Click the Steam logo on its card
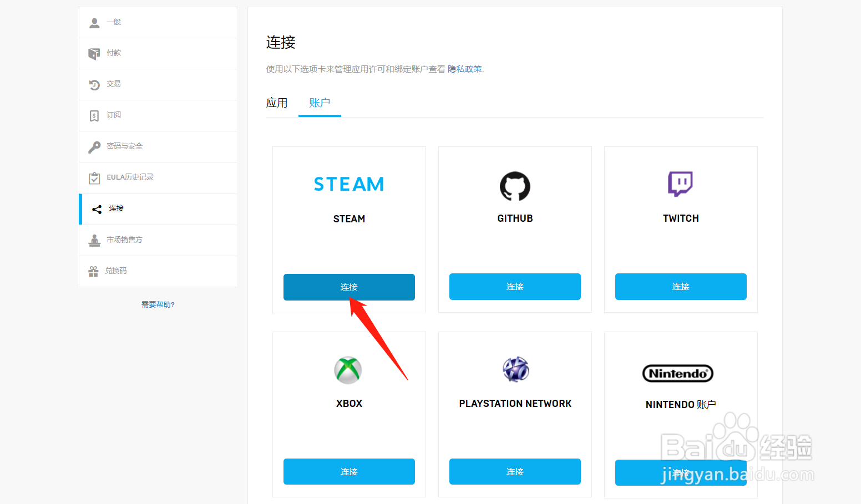The width and height of the screenshot is (861, 504). click(348, 184)
